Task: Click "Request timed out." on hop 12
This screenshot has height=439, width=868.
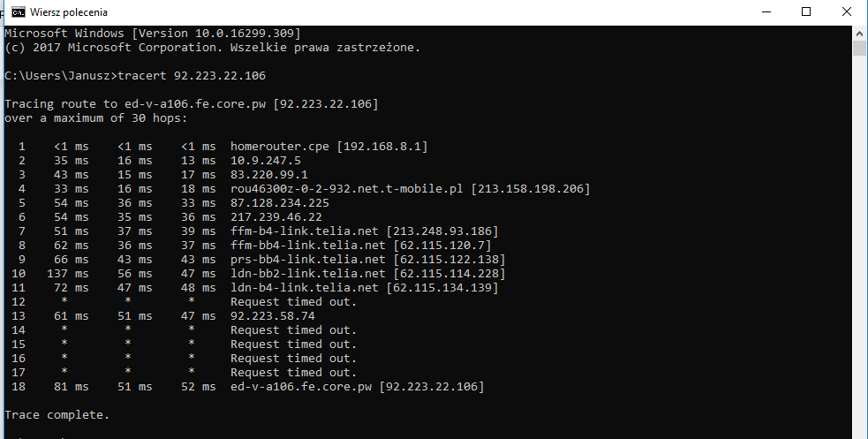Action: tap(293, 302)
